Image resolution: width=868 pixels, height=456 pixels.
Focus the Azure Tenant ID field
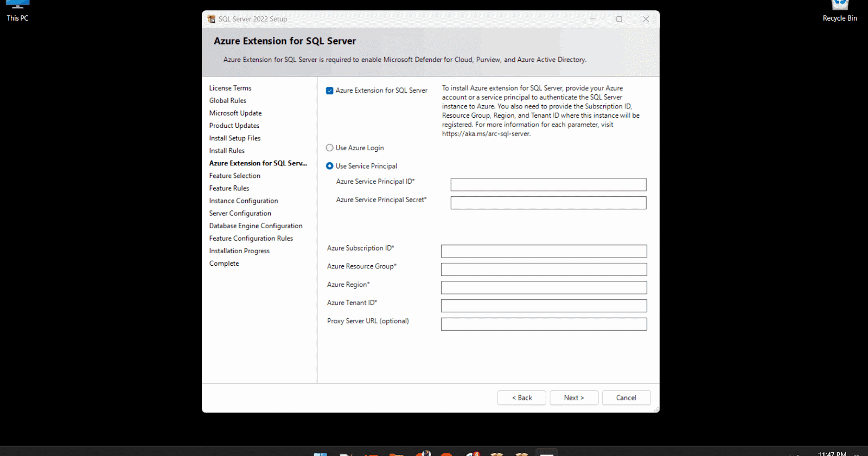(544, 306)
